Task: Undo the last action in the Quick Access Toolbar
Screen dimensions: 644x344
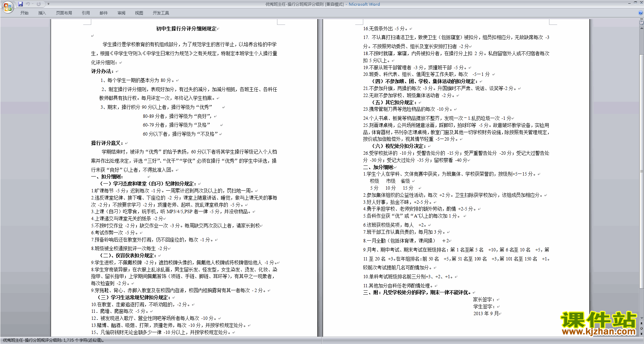Action: tap(28, 4)
